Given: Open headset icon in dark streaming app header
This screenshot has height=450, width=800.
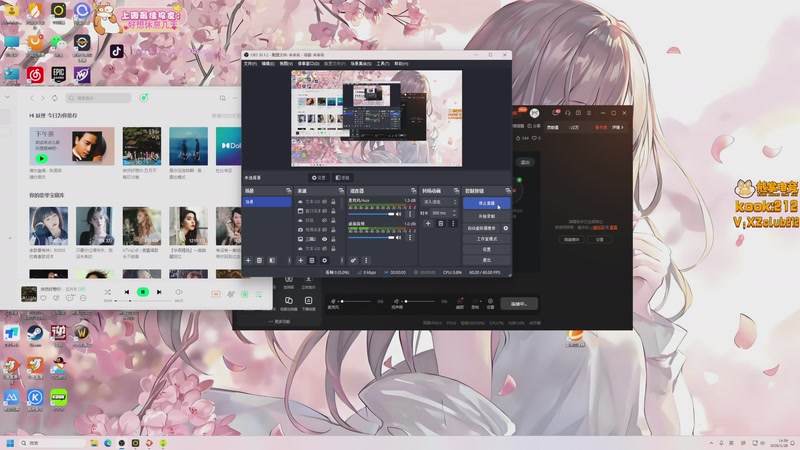Looking at the screenshot, I should point(567,113).
